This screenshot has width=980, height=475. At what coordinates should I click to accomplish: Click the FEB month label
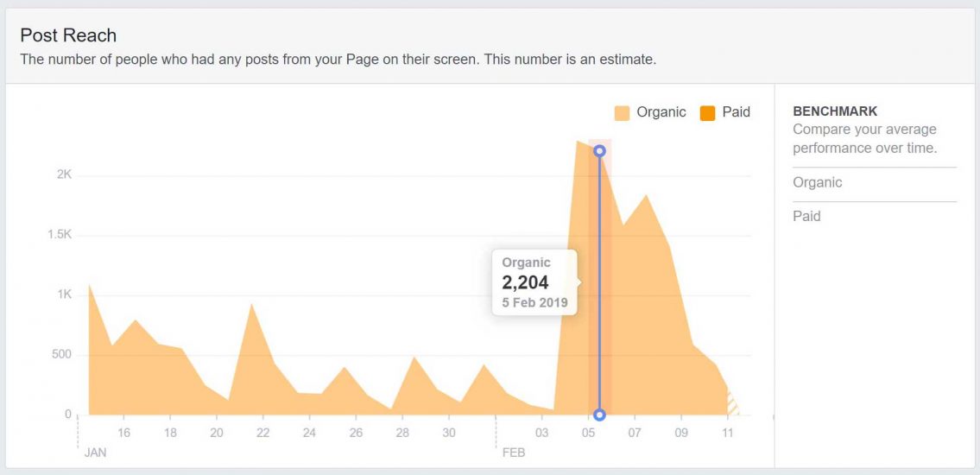(x=513, y=452)
